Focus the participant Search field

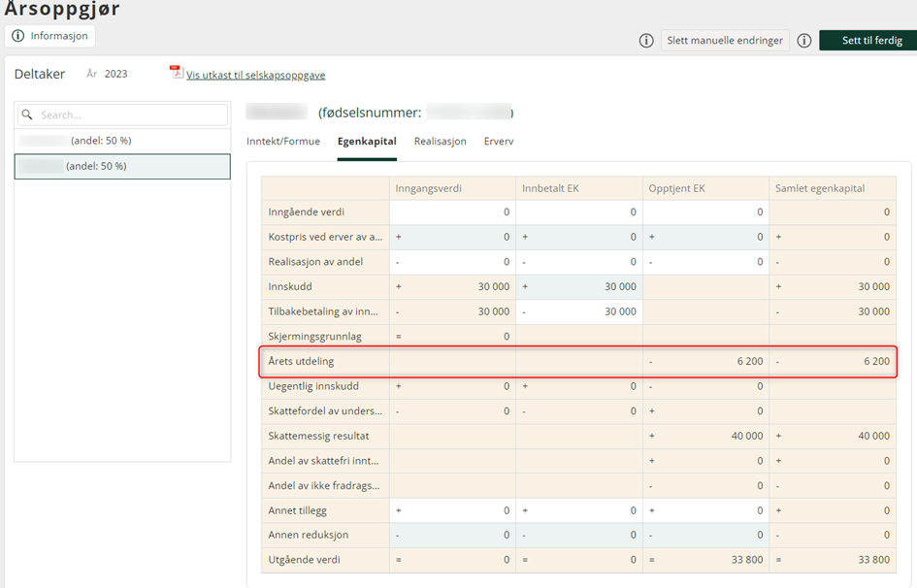122,114
